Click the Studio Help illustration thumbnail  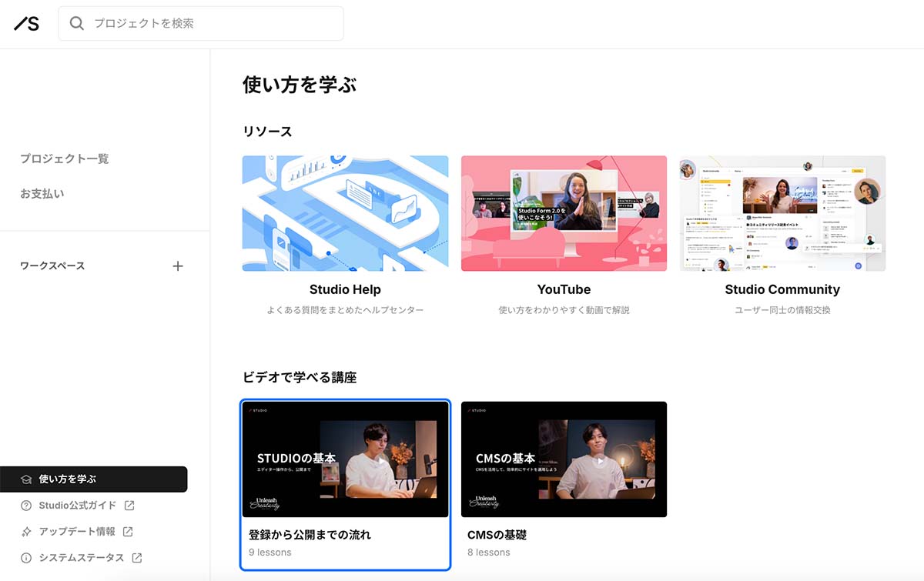click(x=345, y=213)
